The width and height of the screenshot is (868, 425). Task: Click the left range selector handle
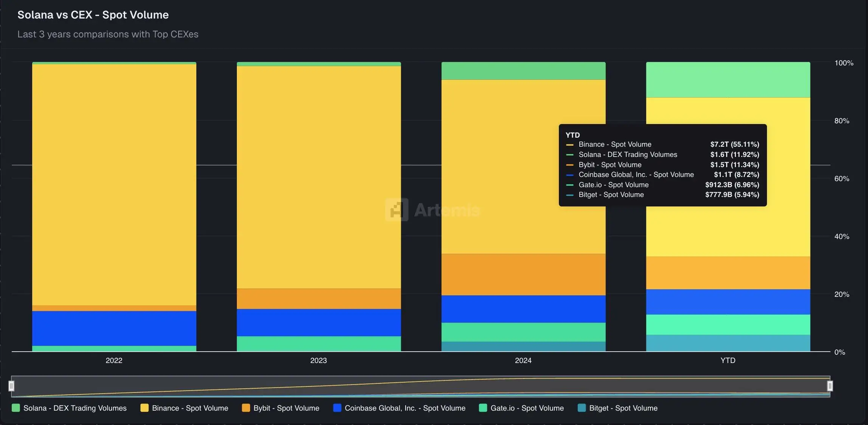[12, 386]
